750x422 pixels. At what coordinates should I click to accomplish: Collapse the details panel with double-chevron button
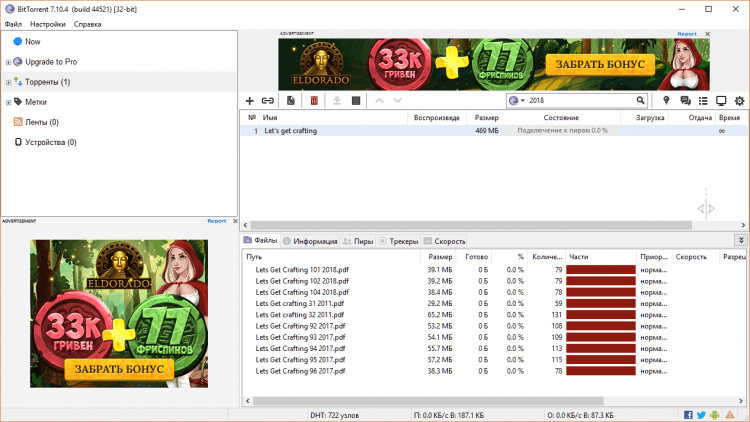(x=740, y=240)
